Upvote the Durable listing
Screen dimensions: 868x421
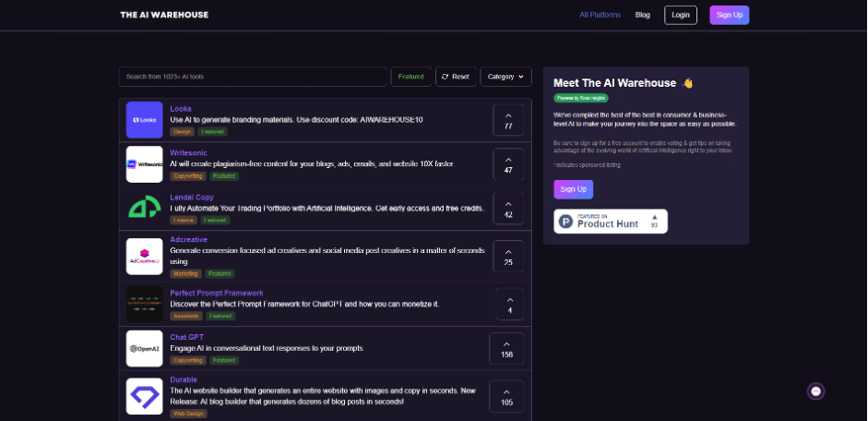point(506,396)
